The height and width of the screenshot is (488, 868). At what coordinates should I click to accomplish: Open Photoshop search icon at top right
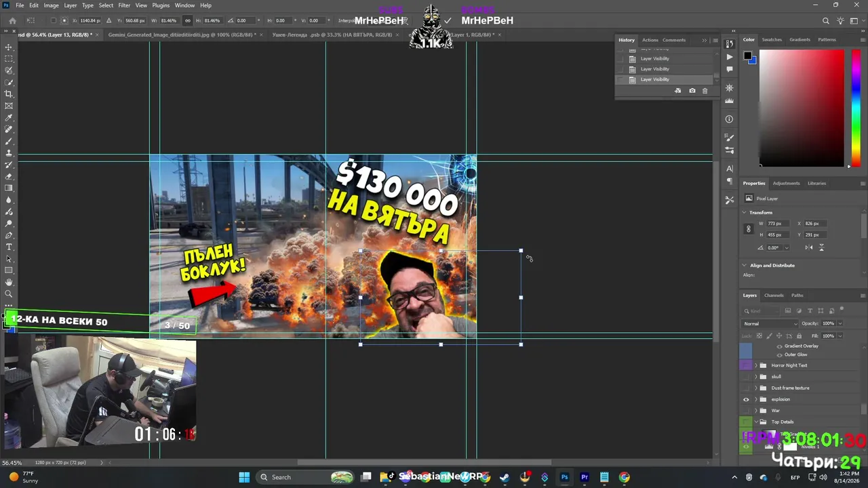coord(825,21)
